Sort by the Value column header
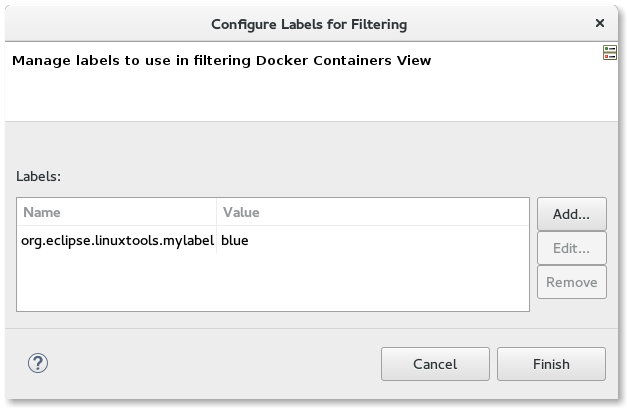The width and height of the screenshot is (627, 408). coord(373,212)
